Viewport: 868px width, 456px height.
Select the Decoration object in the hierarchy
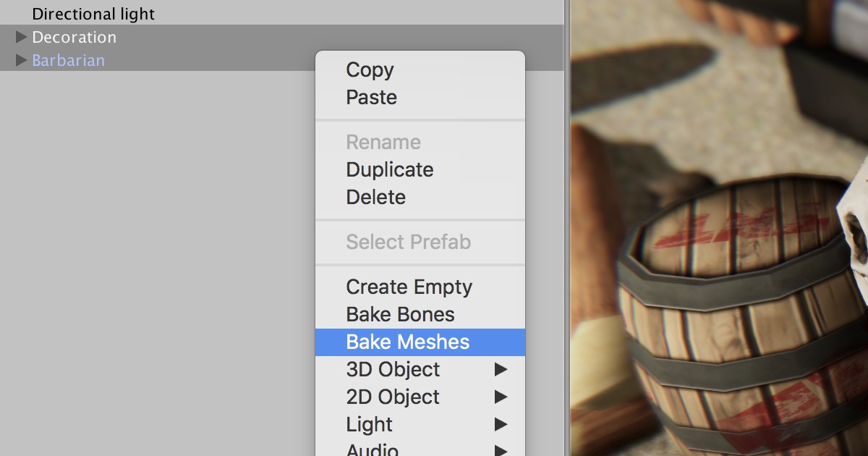point(74,37)
